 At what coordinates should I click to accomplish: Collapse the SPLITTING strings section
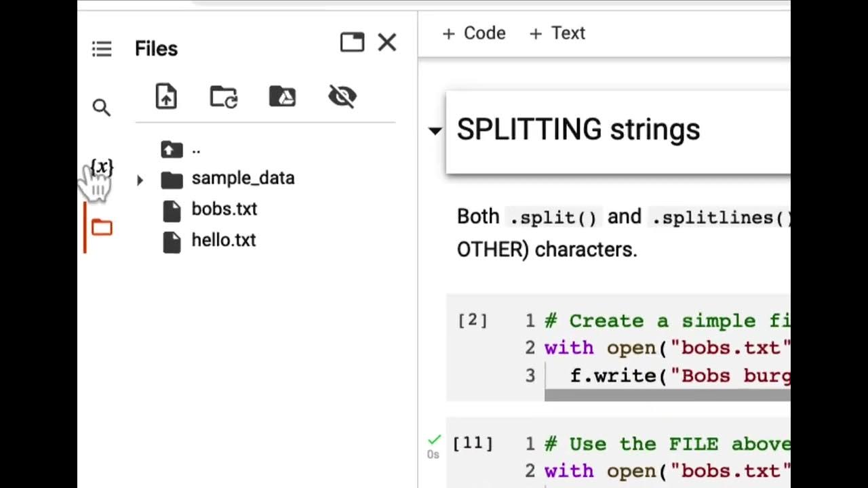435,130
